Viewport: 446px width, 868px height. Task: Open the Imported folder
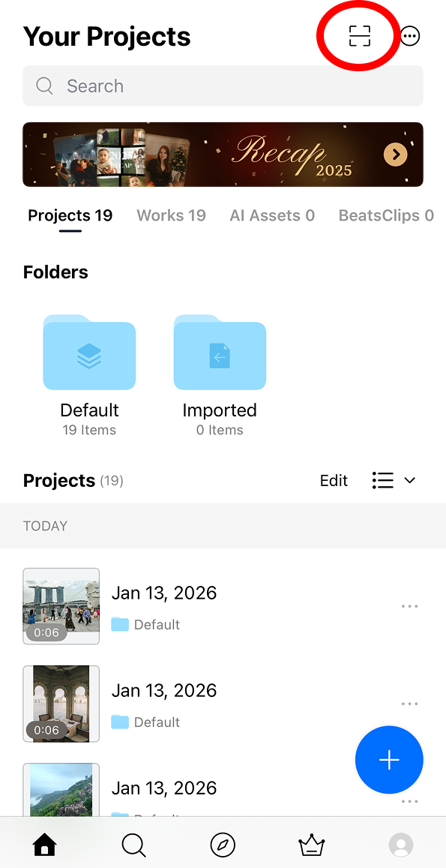(220, 353)
